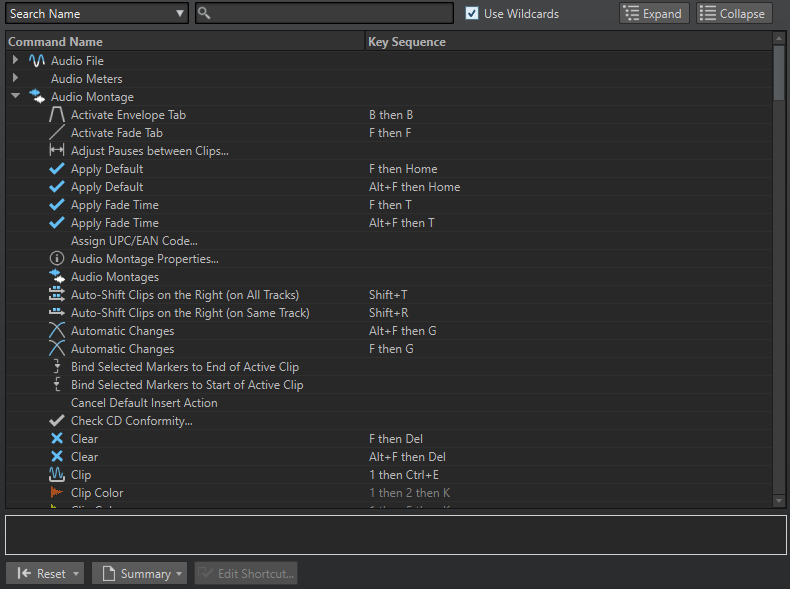790x589 pixels.
Task: Expand the Audio Meters category
Action: click(x=15, y=79)
